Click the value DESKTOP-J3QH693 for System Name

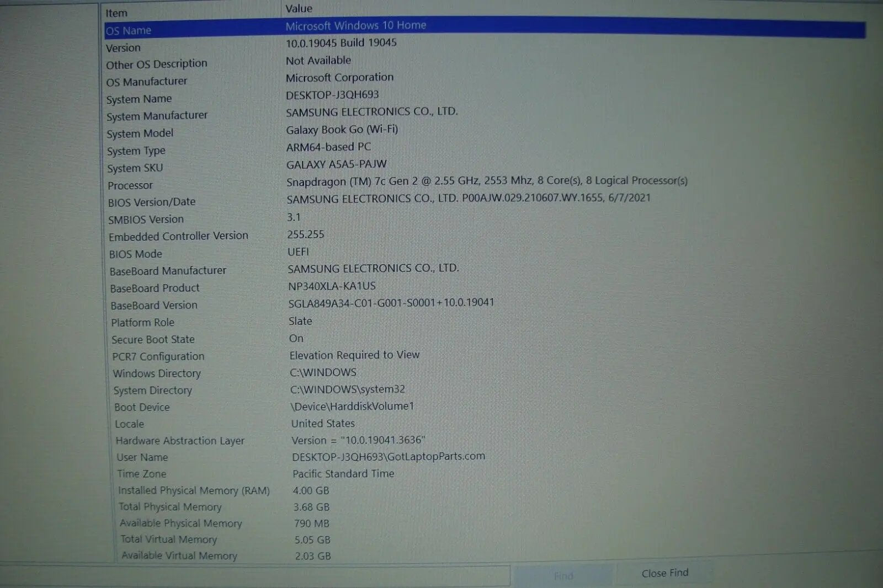click(332, 95)
